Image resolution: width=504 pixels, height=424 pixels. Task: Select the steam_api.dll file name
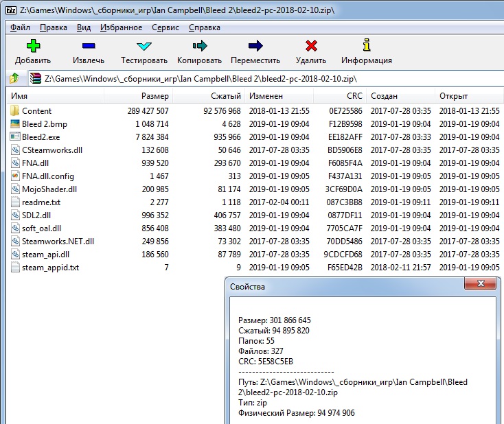[45, 255]
